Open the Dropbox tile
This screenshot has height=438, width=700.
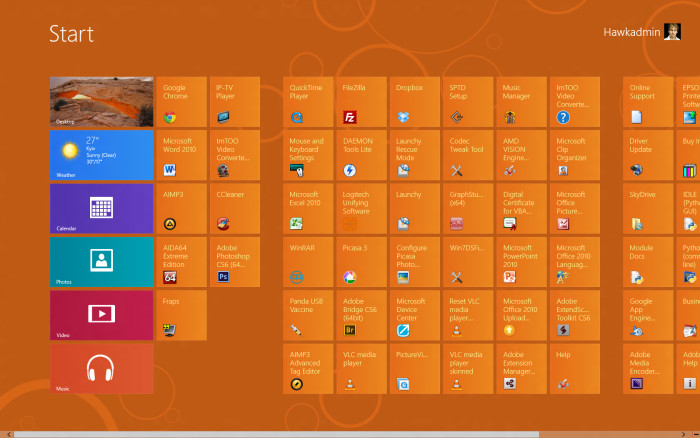415,102
